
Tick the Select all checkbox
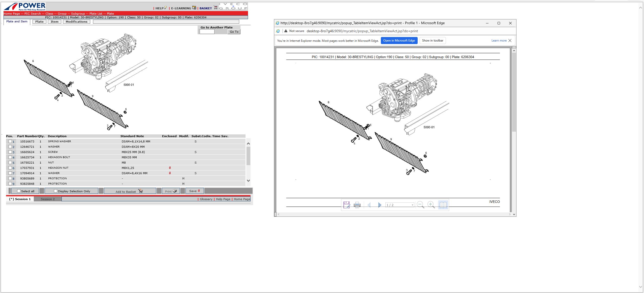(19, 191)
